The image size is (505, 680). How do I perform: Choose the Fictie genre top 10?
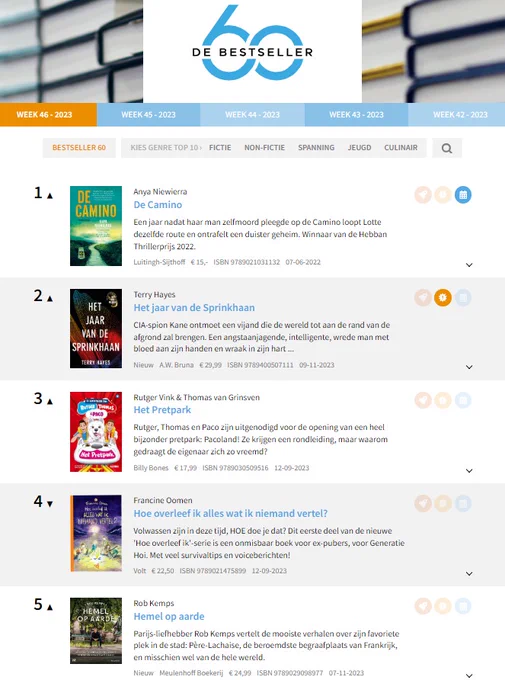220,147
